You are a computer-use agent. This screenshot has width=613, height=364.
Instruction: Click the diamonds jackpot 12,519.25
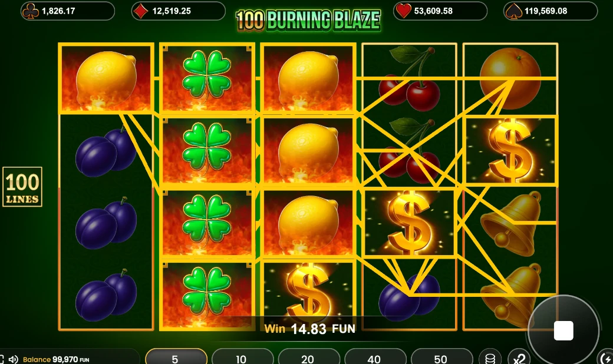pos(178,11)
